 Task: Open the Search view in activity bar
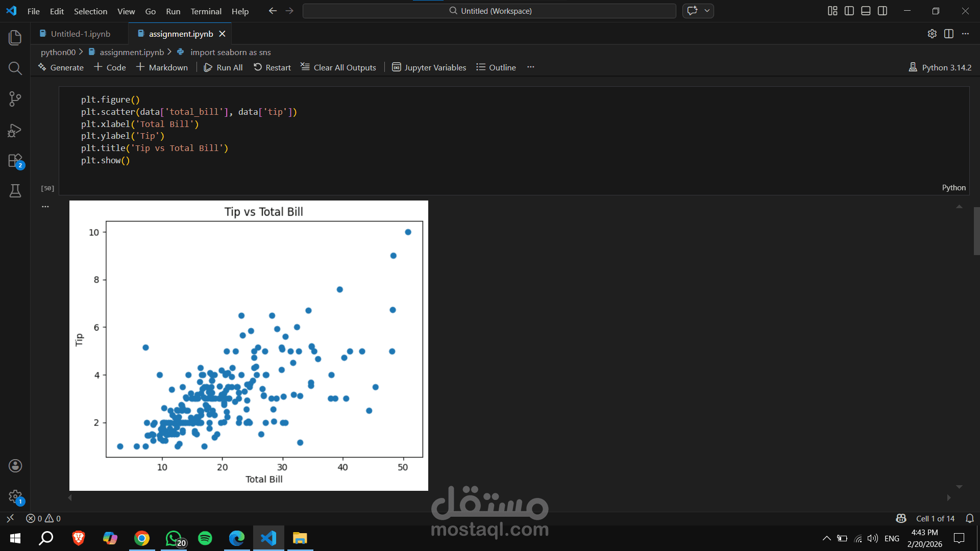15,68
